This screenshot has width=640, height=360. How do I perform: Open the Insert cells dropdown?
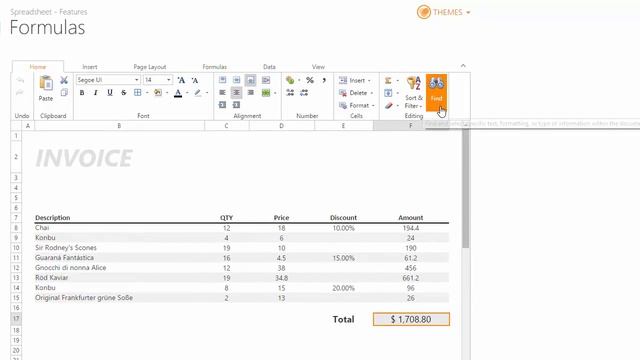point(355,80)
